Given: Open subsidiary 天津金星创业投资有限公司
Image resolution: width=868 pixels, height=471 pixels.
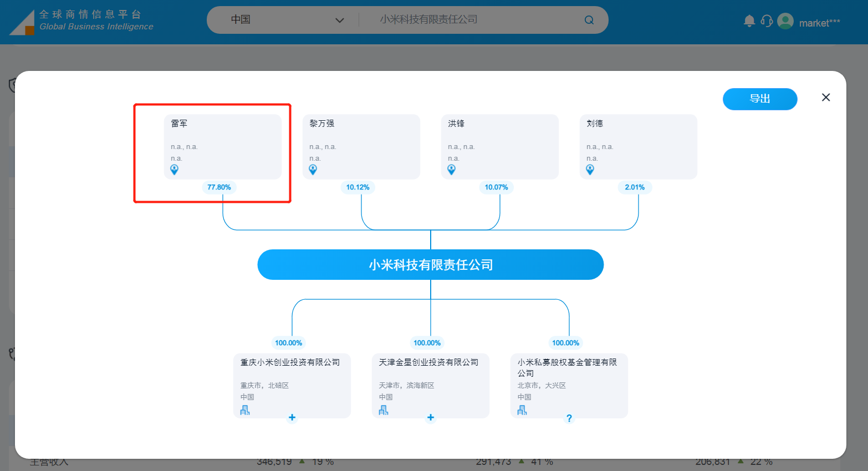Looking at the screenshot, I should (x=428, y=362).
